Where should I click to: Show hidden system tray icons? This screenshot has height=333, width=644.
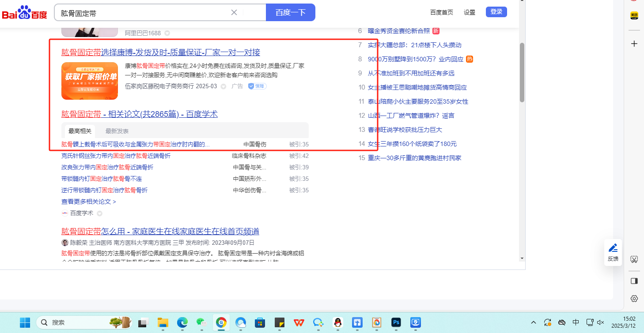click(x=534, y=322)
